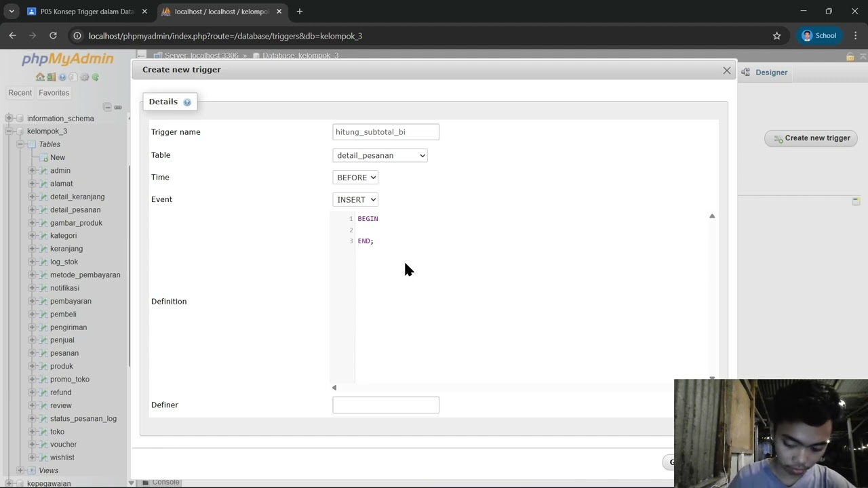Collapse all navigation tree items icon
The height and width of the screenshot is (488, 868).
(x=107, y=107)
